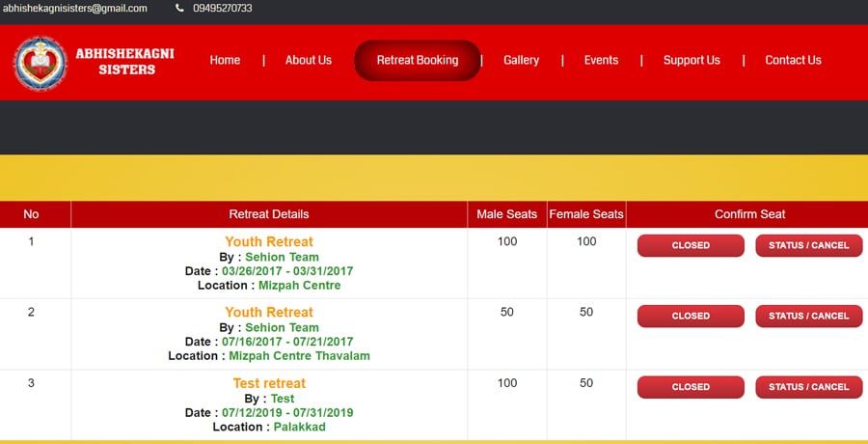Click the phone icon in top bar
This screenshot has height=444, width=868.
tap(180, 9)
